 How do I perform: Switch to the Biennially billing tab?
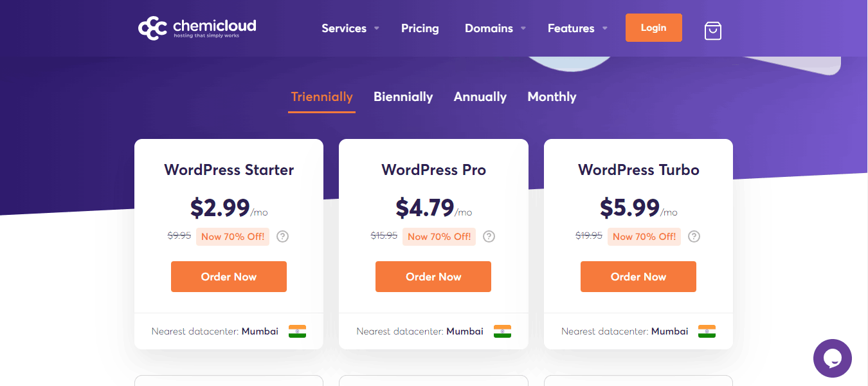click(x=403, y=97)
